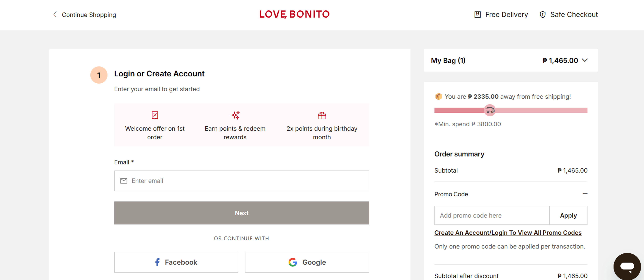Click the Enter your email to get started text
This screenshot has height=280, width=644.
click(x=157, y=89)
